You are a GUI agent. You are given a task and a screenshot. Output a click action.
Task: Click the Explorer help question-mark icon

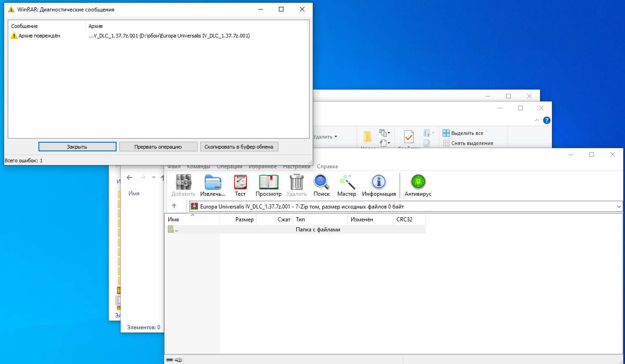click(x=546, y=120)
